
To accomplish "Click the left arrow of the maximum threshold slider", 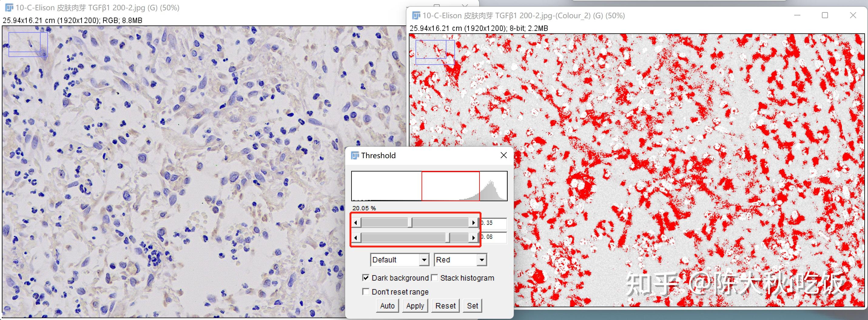I will click(x=356, y=238).
